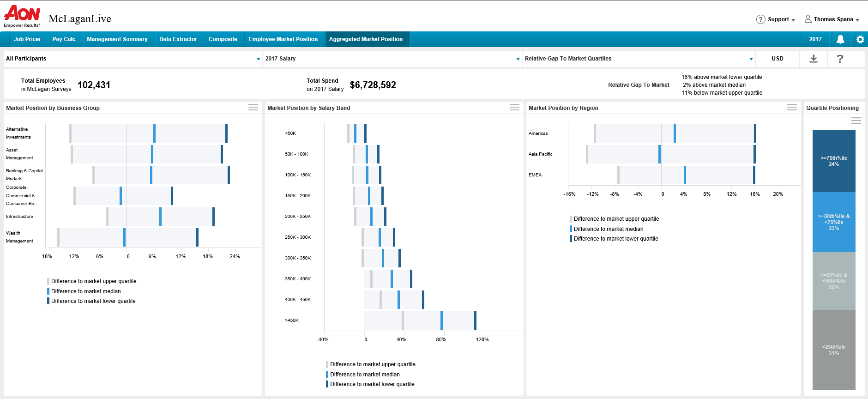Open Business Group chart hamburger menu
Image resolution: width=868 pixels, height=399 pixels.
point(253,107)
